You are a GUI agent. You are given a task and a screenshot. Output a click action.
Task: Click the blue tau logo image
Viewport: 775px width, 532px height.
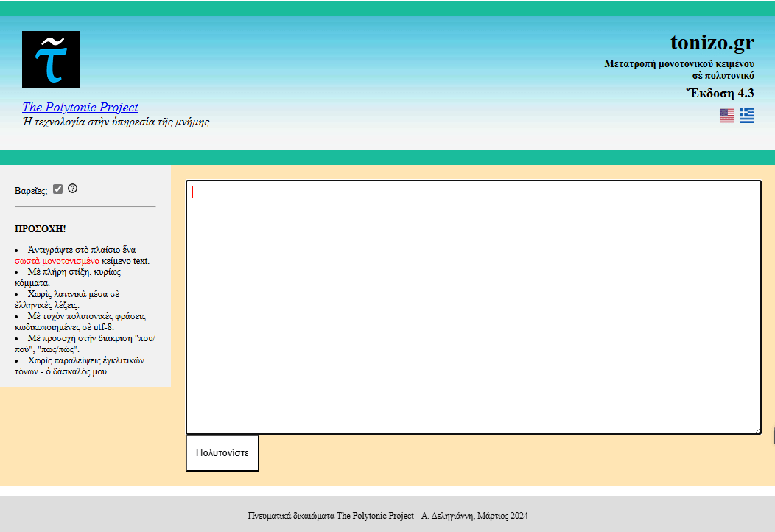51,60
